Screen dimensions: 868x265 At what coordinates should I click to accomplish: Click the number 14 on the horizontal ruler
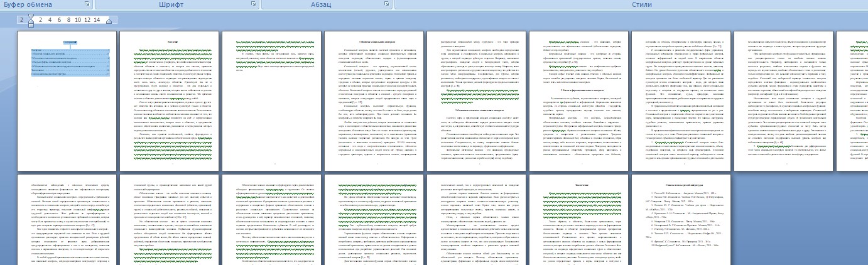[96, 20]
